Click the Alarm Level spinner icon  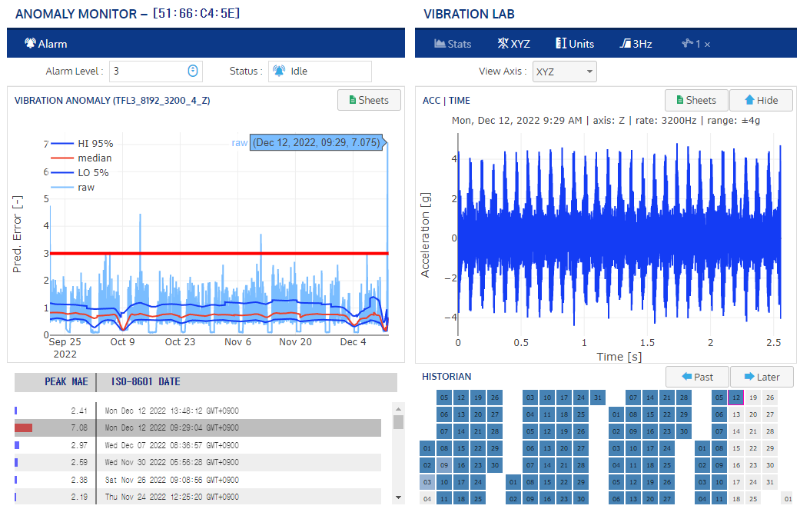coord(193,71)
